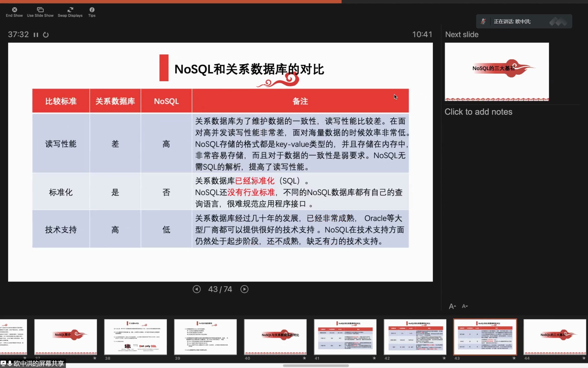Click the screen sharing label bar
This screenshot has height=368, width=588.
[33, 364]
